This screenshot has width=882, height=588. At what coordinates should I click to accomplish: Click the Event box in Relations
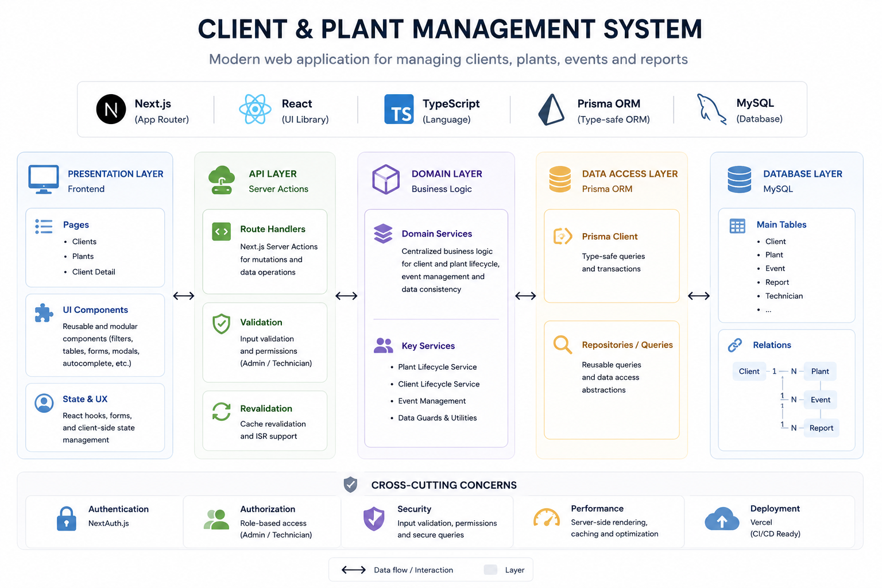[821, 400]
